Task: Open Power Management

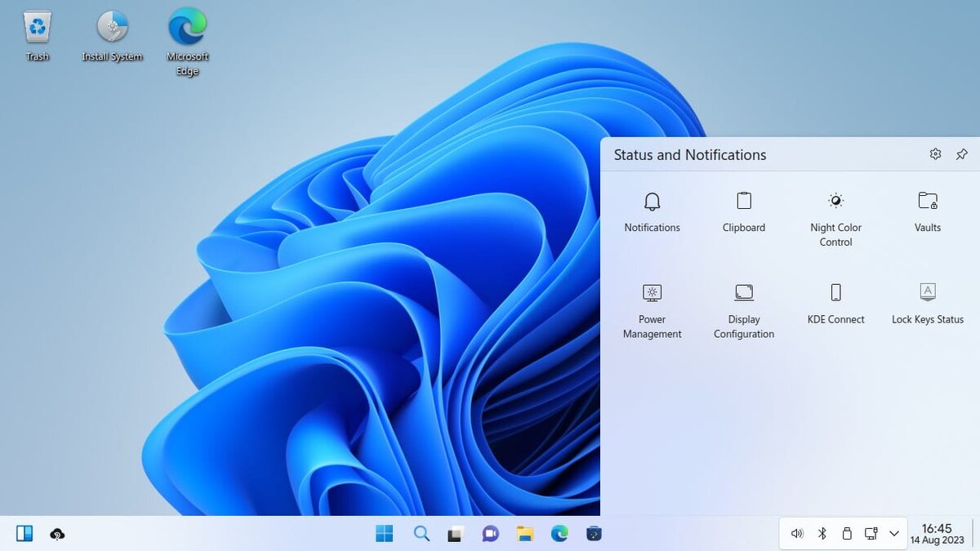Action: (652, 311)
